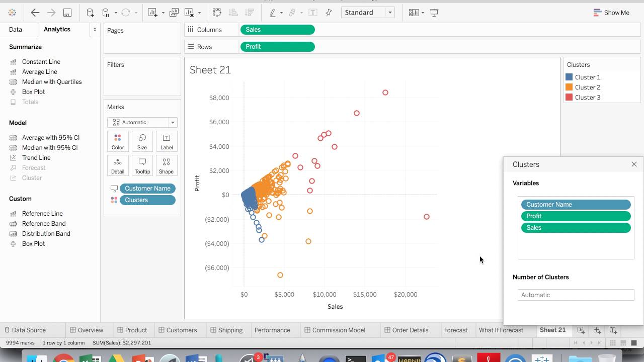Click the Redo forward arrow
This screenshot has height=362, width=644.
click(x=51, y=13)
